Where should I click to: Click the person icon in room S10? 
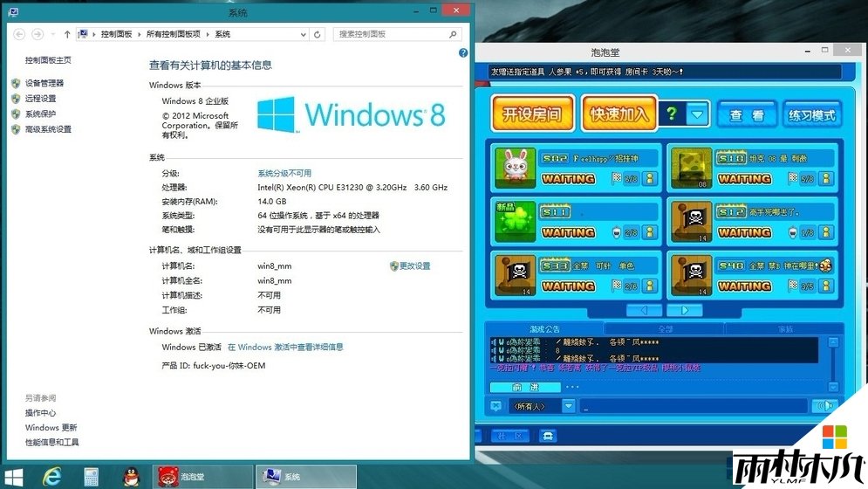[826, 178]
